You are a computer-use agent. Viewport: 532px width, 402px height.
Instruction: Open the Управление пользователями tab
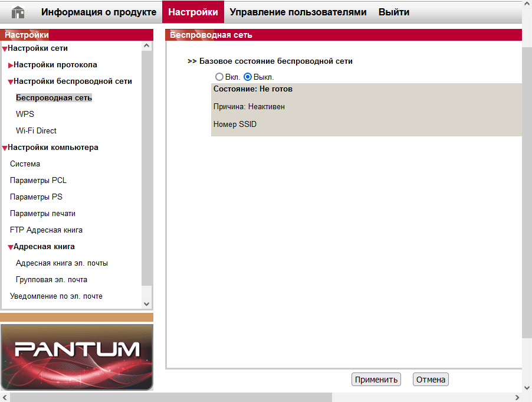coord(298,12)
